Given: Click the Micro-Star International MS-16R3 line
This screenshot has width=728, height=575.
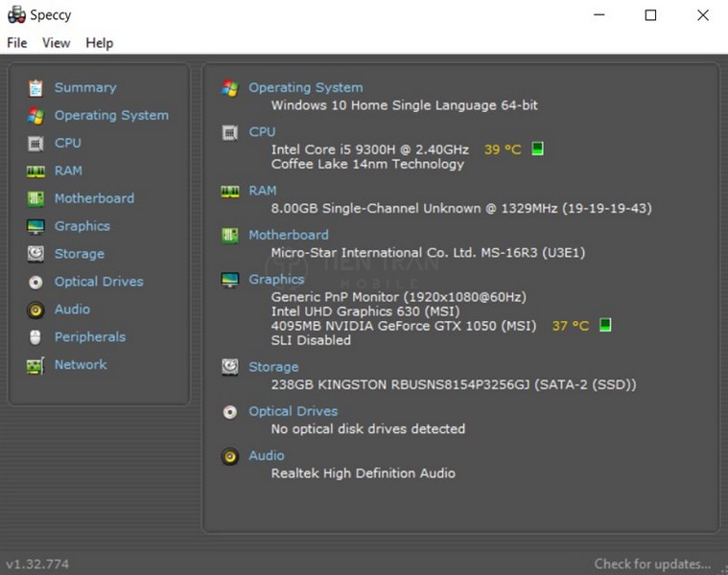Looking at the screenshot, I should pos(428,253).
